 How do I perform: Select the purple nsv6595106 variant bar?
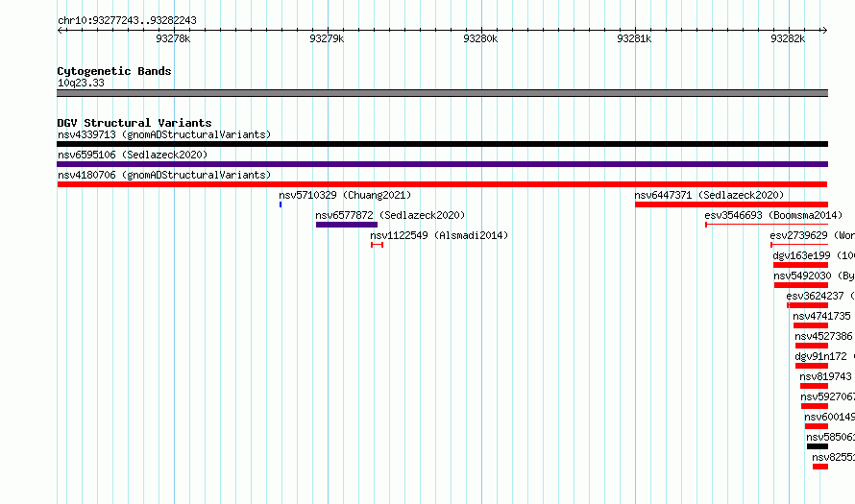[x=442, y=164]
